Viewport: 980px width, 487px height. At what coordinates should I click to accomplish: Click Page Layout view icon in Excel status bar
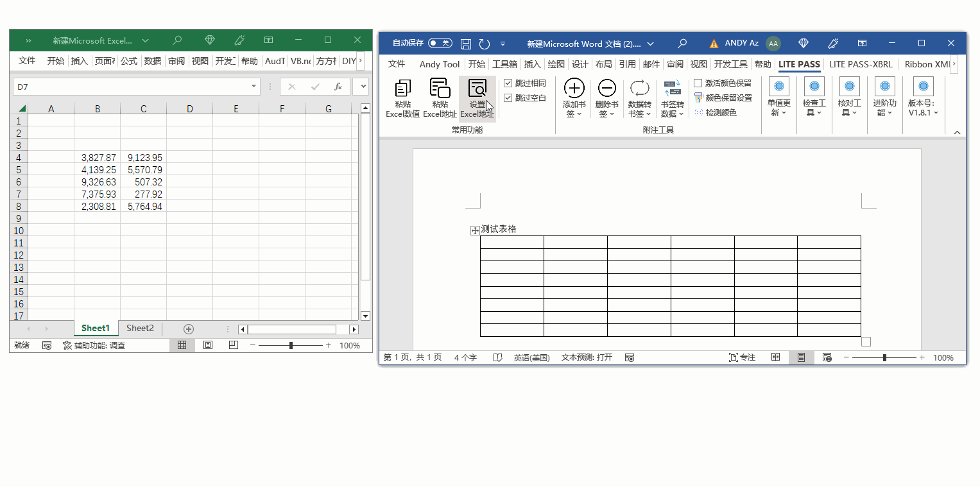coord(208,345)
